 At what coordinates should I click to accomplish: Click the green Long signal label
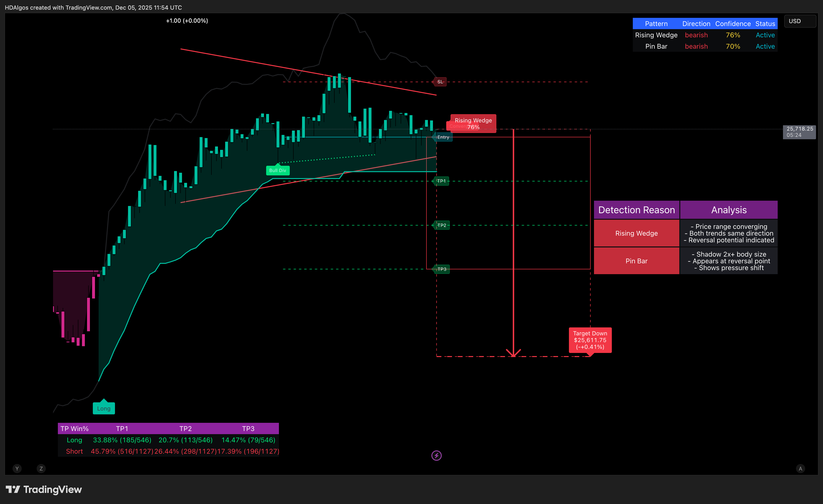pyautogui.click(x=104, y=408)
